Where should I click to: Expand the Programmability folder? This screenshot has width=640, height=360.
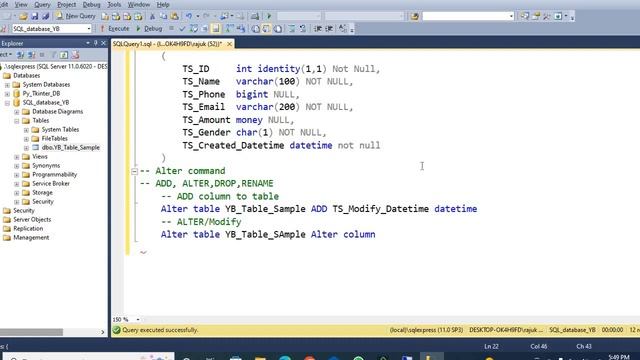pyautogui.click(x=17, y=175)
